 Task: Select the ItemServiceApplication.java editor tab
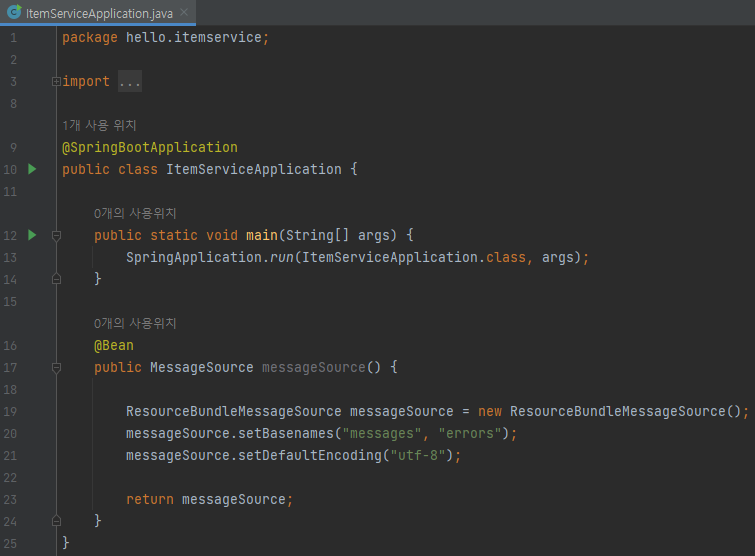click(98, 13)
